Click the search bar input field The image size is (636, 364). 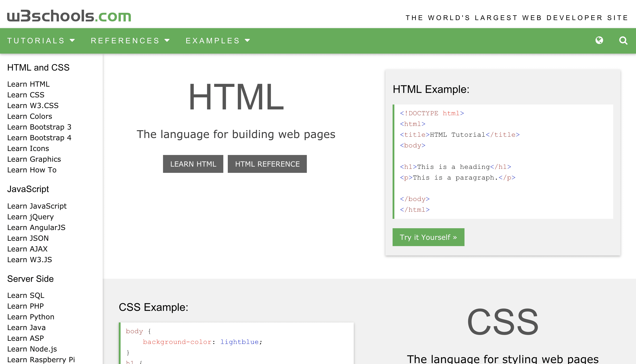623,41
